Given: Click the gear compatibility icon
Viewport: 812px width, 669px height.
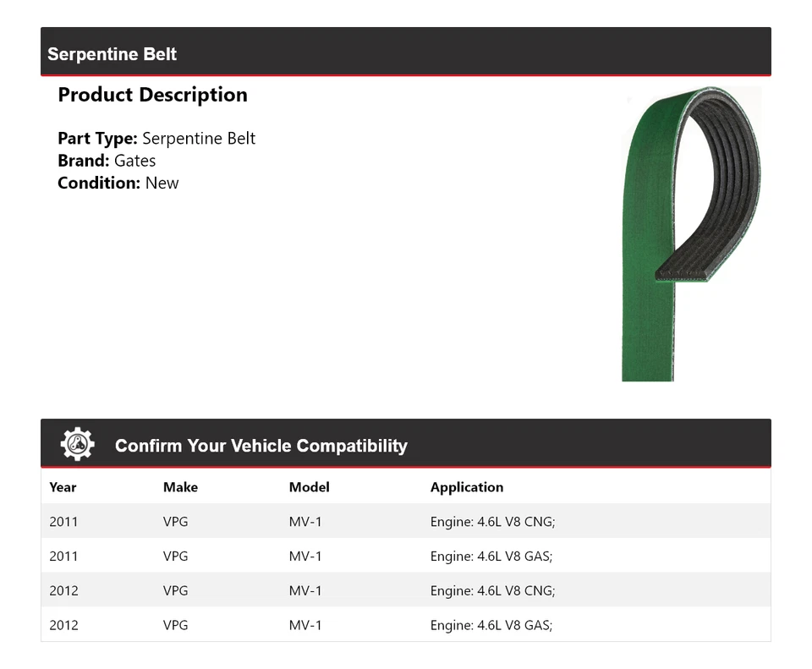Looking at the screenshot, I should [x=77, y=444].
